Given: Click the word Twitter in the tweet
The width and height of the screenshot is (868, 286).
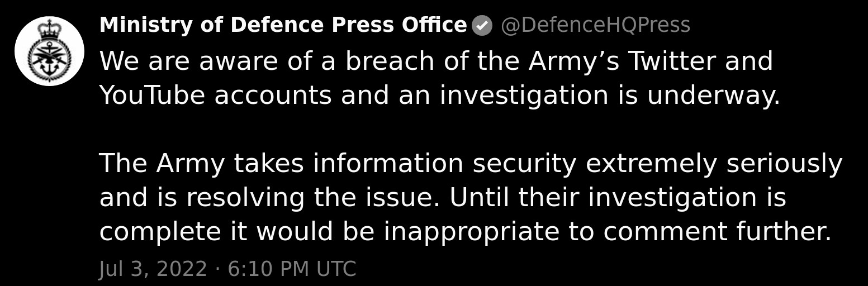Looking at the screenshot, I should click(x=672, y=61).
